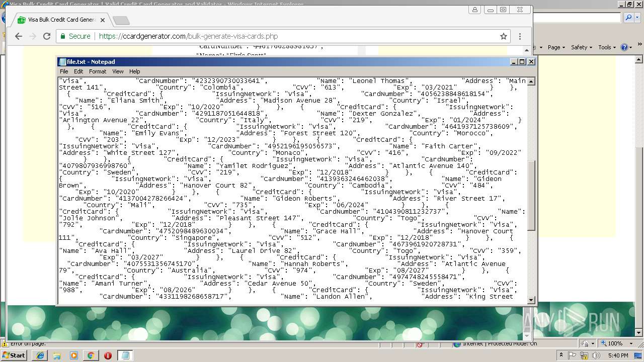Viewport: 644px width, 362px height.
Task: Open Internet Explorer from the taskbar
Action: tap(40, 355)
